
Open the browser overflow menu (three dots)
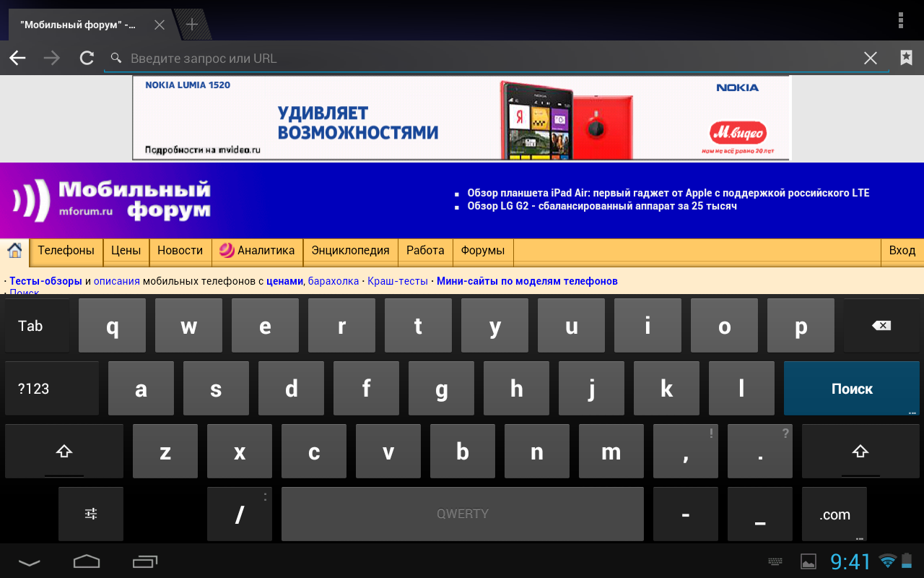click(900, 20)
